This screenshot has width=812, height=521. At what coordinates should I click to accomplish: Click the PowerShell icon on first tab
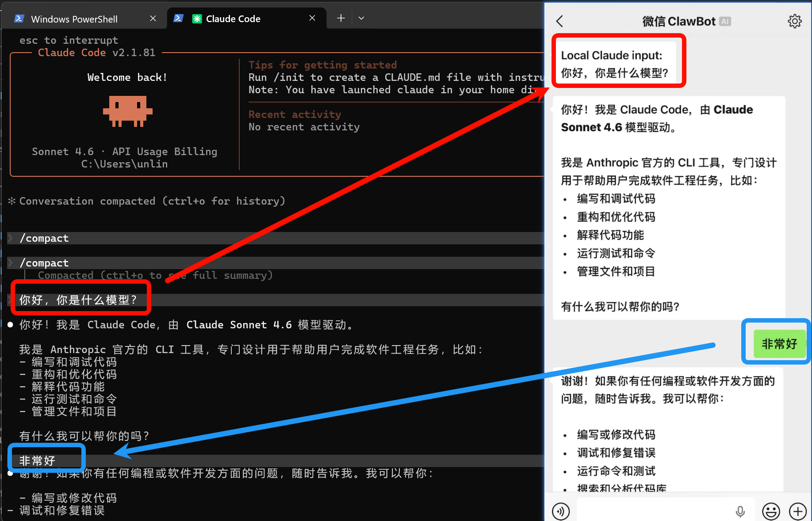click(19, 19)
